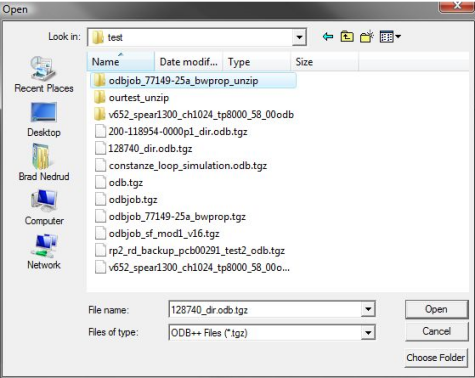
Task: Select the text constanze_loop_simulation.odb.tgz
Action: coord(188,165)
